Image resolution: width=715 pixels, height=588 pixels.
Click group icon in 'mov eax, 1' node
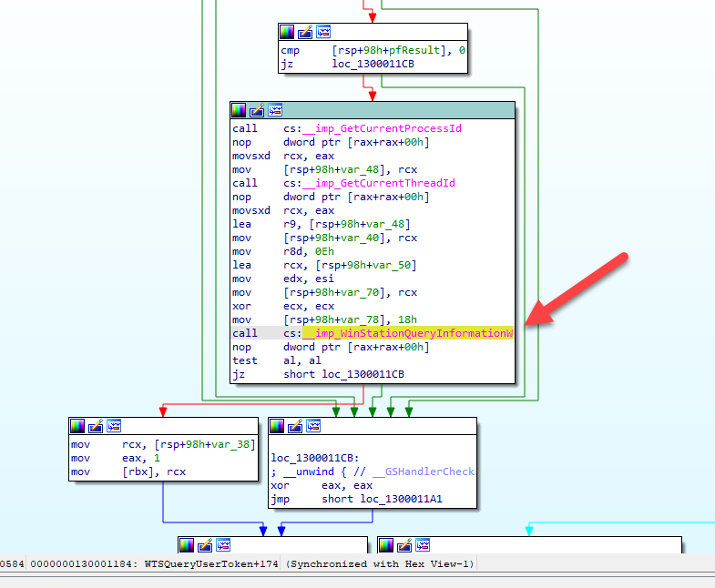pos(114,426)
